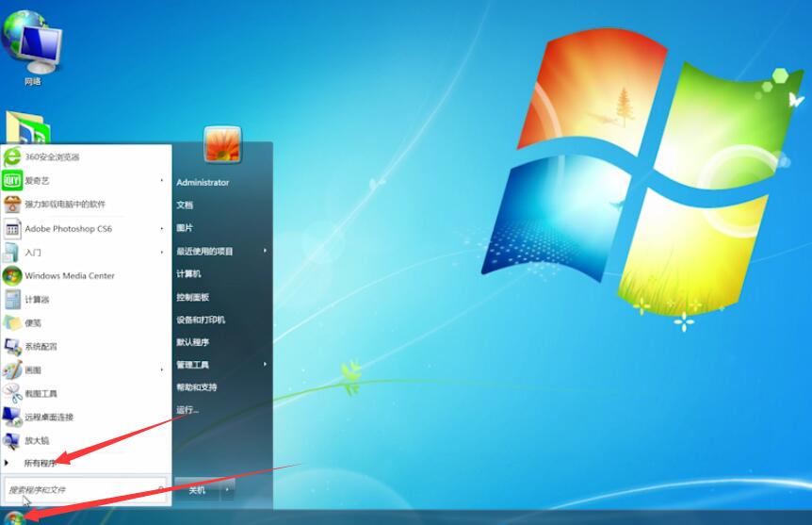
Task: Open Default Programs (默认程序)
Action: (x=193, y=342)
